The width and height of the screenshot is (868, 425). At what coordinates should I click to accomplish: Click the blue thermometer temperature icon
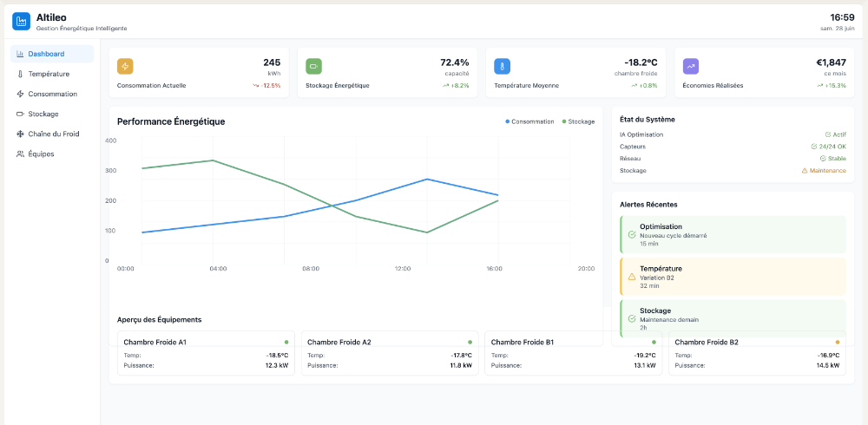[502, 67]
